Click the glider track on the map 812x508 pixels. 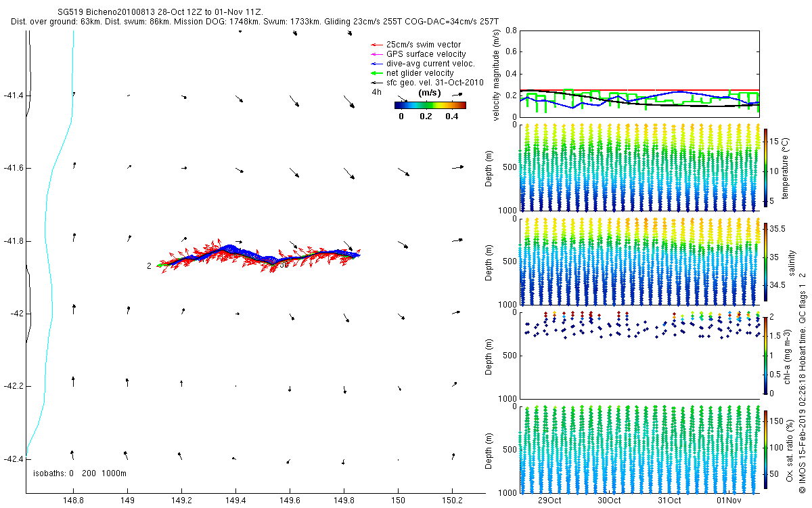(261, 255)
